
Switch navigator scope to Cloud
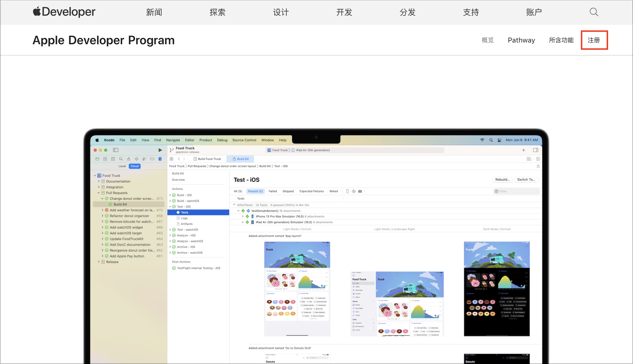tap(135, 166)
